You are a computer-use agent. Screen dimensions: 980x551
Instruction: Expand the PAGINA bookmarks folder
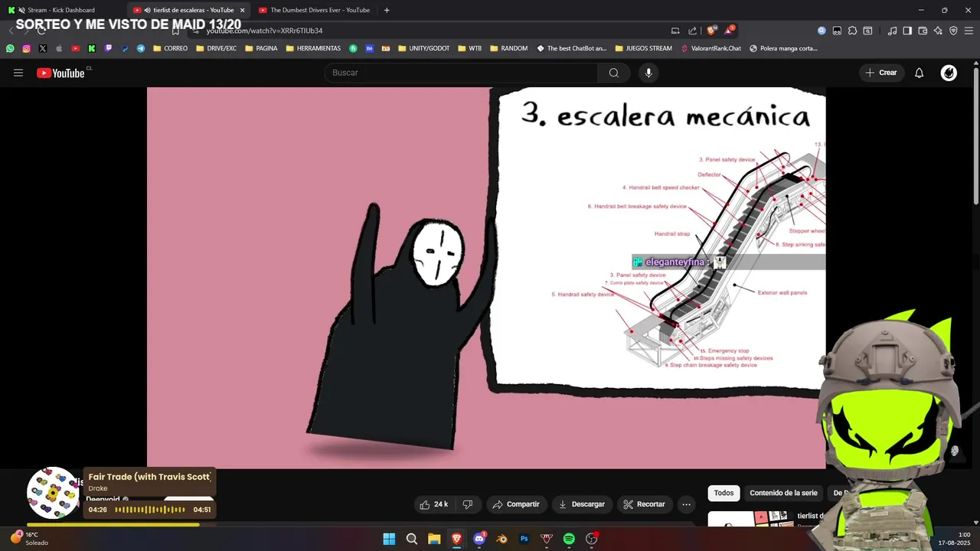[261, 48]
